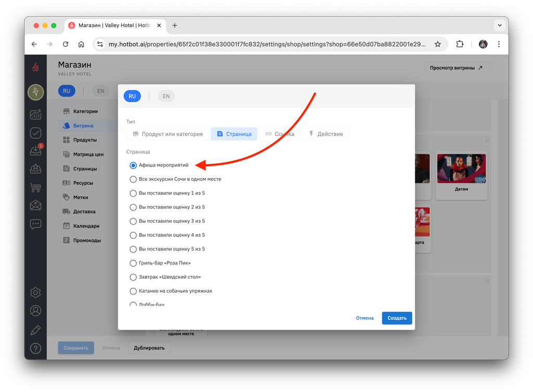Image resolution: width=533 pixels, height=392 pixels.
Task: Open the help question mark icon
Action: [35, 348]
